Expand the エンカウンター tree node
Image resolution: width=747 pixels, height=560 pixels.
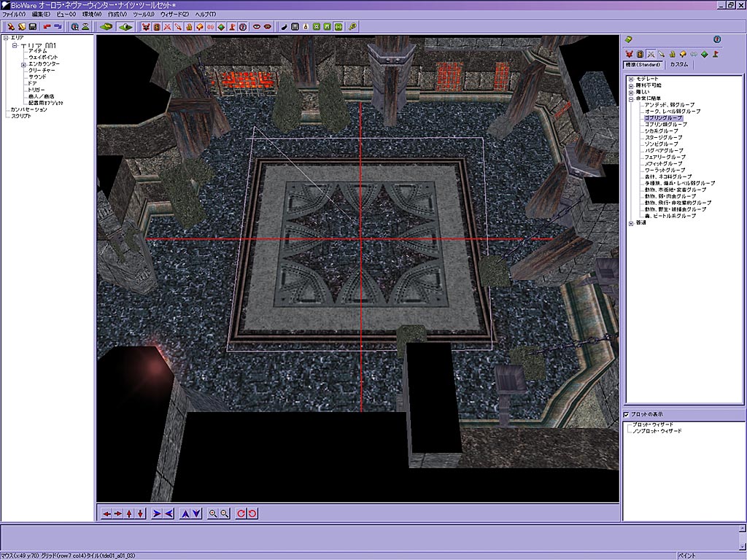coord(23,64)
